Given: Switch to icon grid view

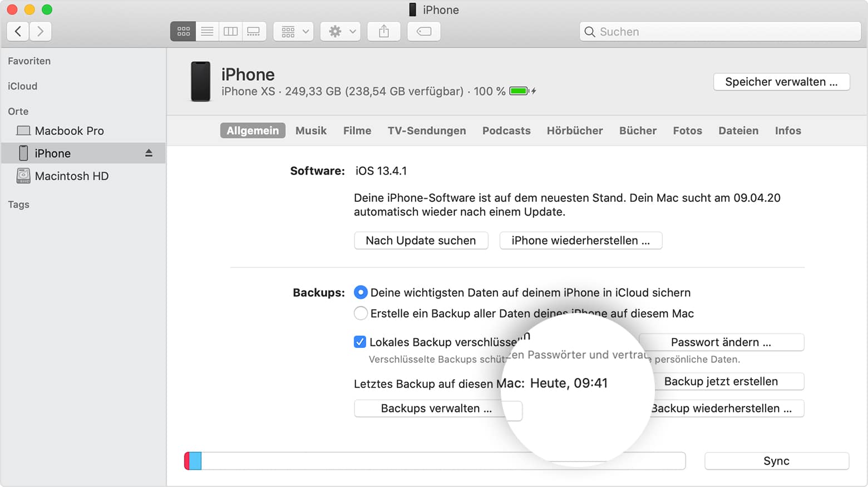Looking at the screenshot, I should 183,32.
